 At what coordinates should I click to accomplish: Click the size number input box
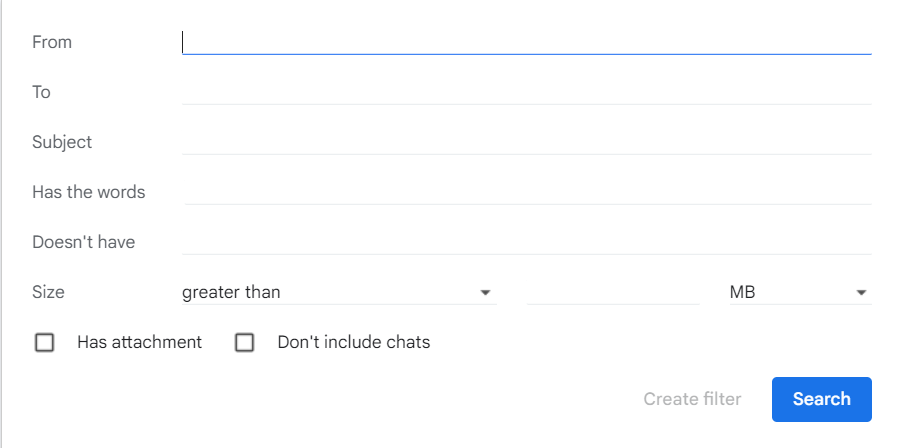click(613, 292)
